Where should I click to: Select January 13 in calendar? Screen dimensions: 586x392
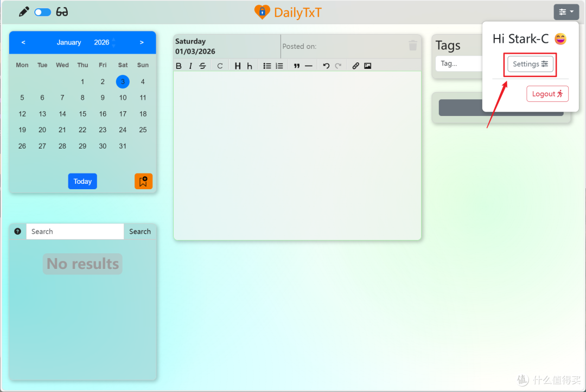(42, 114)
